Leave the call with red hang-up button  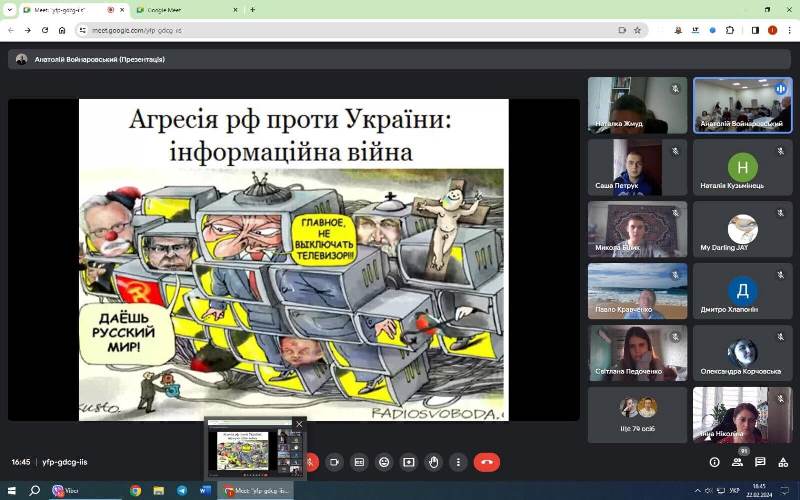point(487,462)
